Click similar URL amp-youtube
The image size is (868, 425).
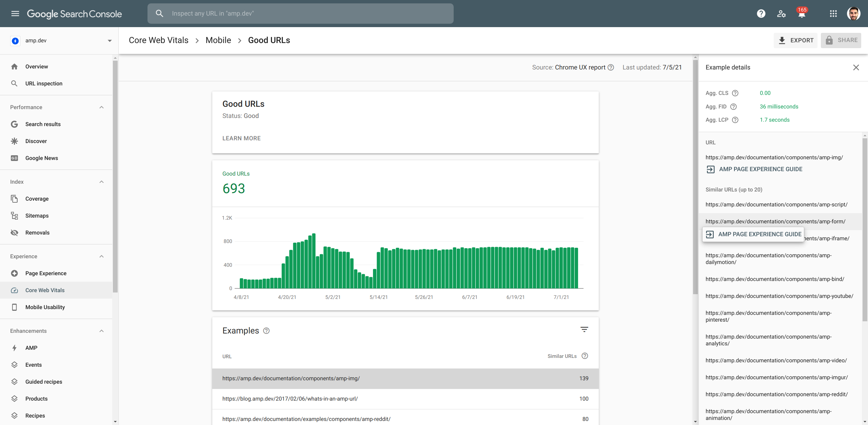(x=779, y=296)
